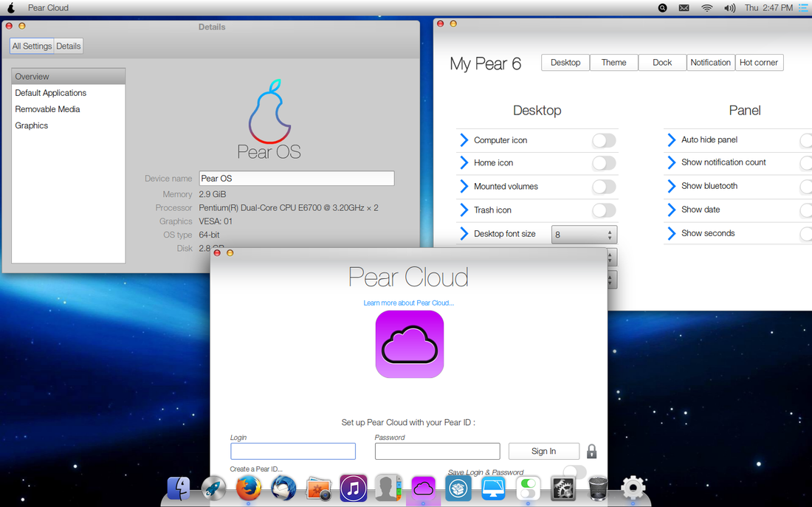Image resolution: width=812 pixels, height=507 pixels.
Task: Select Default Applications in Details sidebar
Action: point(69,93)
